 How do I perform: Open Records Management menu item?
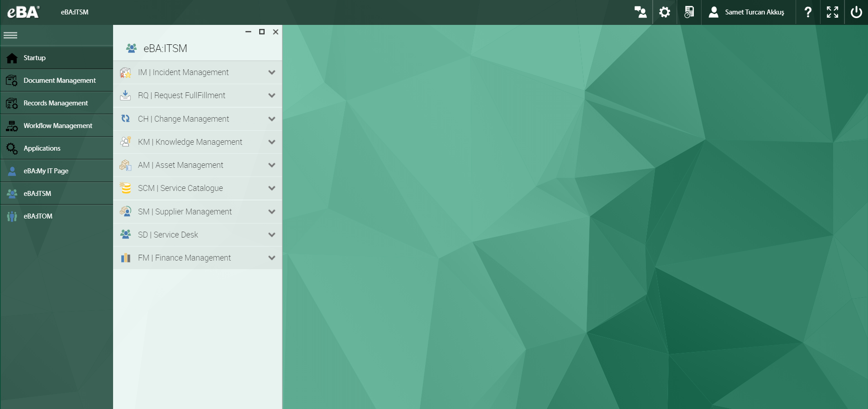point(57,103)
